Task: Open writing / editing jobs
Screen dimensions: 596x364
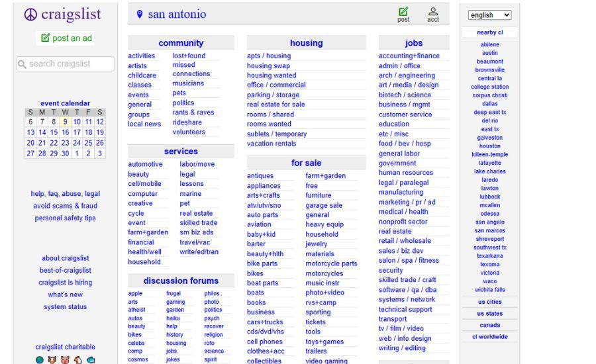Action: pos(402,348)
